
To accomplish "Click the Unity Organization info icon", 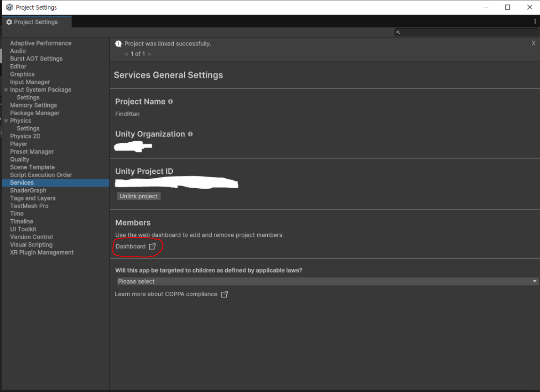I will 190,134.
